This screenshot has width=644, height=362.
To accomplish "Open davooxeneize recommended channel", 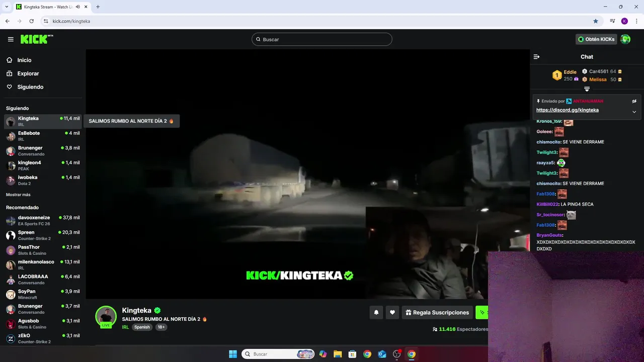I will click(x=43, y=220).
